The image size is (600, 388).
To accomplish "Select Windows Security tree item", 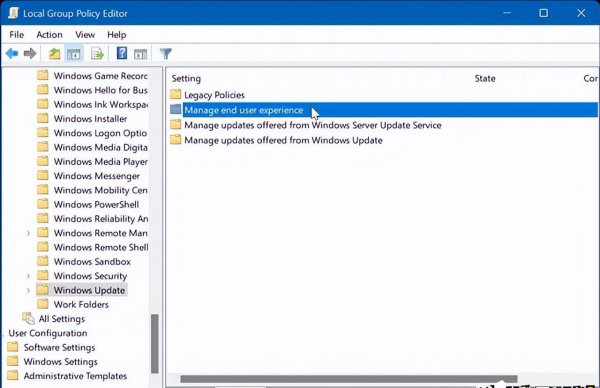I will click(90, 276).
